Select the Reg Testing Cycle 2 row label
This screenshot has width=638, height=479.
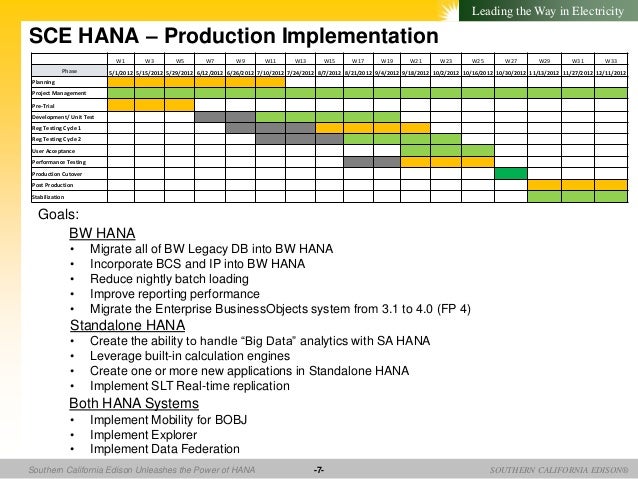tap(57, 139)
